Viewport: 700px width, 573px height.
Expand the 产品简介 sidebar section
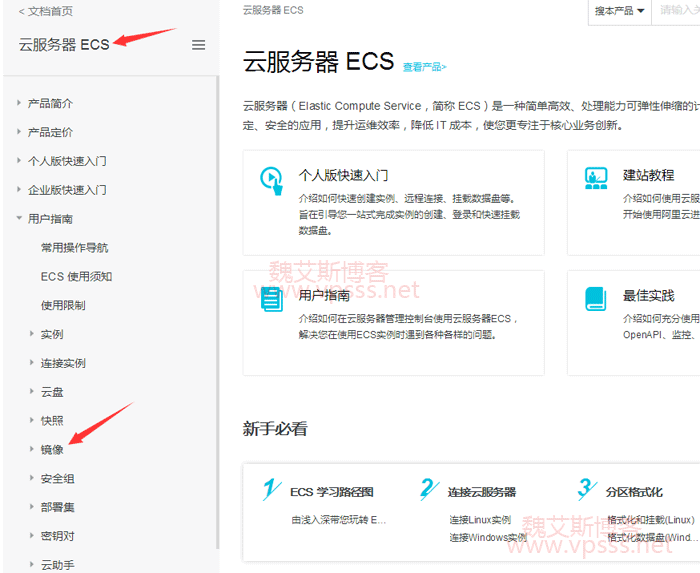coord(19,103)
